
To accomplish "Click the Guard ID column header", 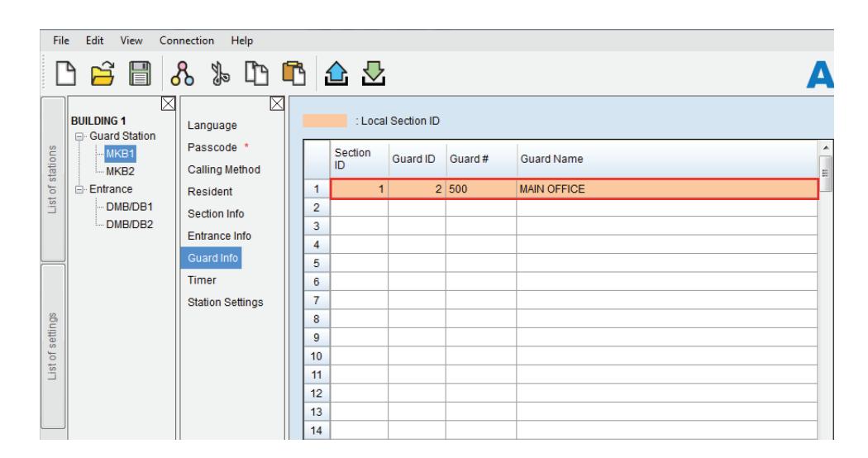I will (x=417, y=159).
